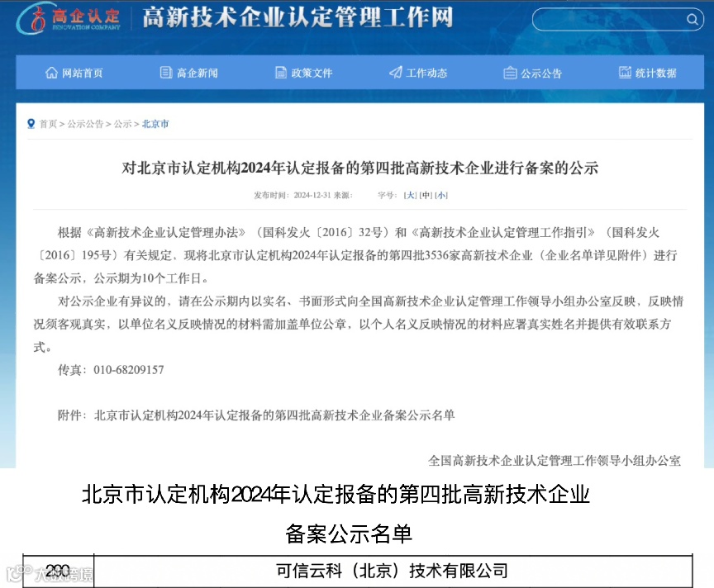Click the publish date 2024-12-31
The image size is (714, 588).
point(312,195)
